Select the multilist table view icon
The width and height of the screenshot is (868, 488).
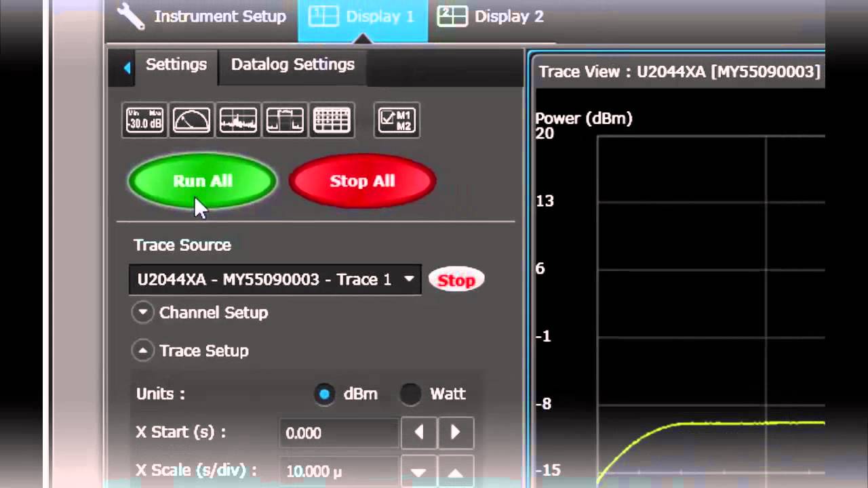332,121
